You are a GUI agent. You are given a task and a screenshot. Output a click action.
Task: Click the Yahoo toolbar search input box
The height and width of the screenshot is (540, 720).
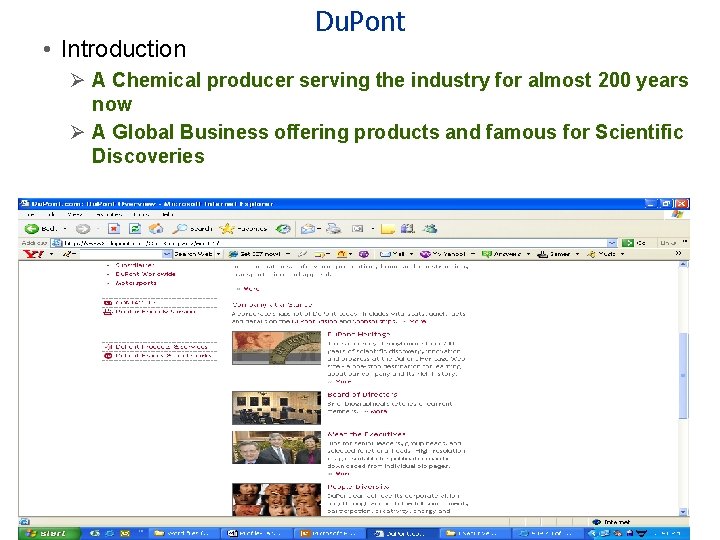(121, 253)
